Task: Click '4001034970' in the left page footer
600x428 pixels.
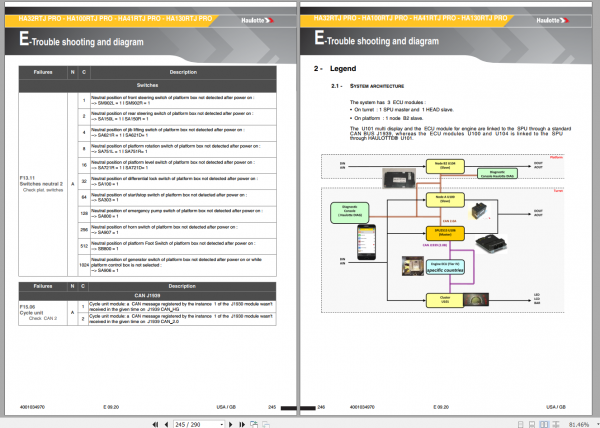Action: (32, 407)
